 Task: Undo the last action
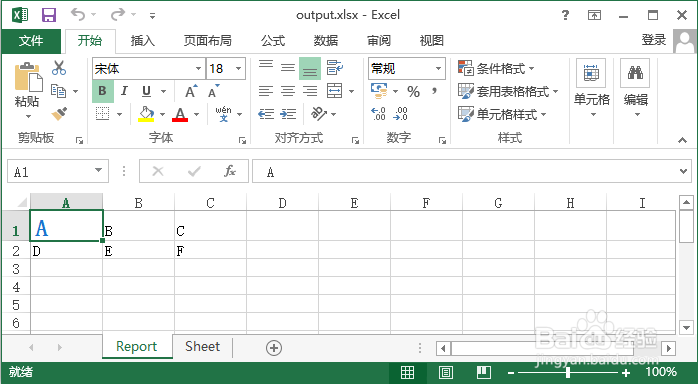[x=78, y=15]
